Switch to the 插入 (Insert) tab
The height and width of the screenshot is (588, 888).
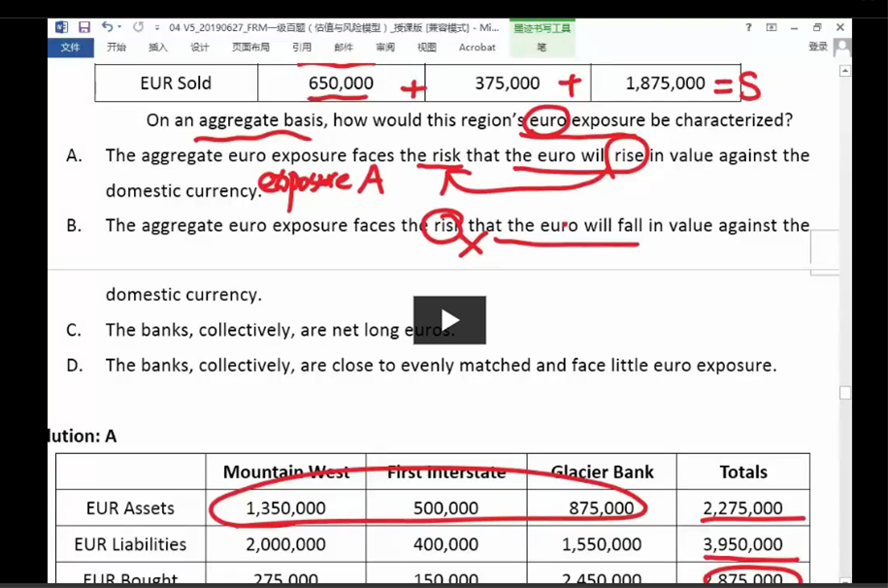(157, 47)
